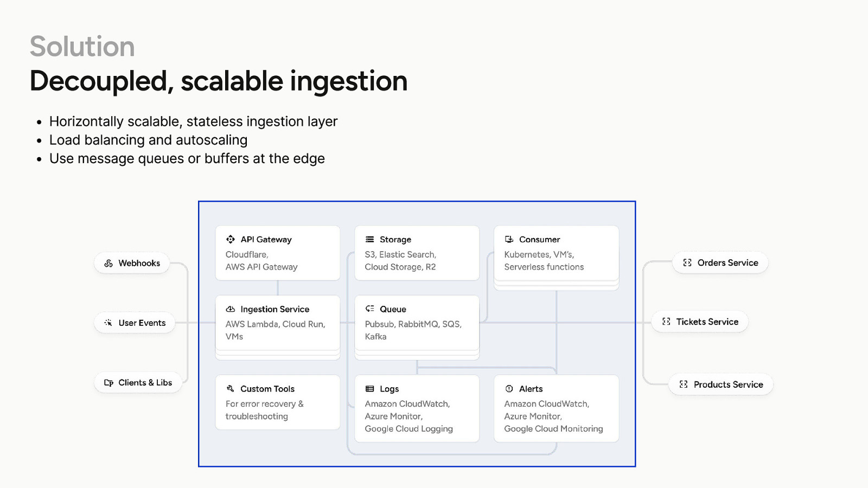
Task: Select the Orders Service pill
Action: [720, 263]
